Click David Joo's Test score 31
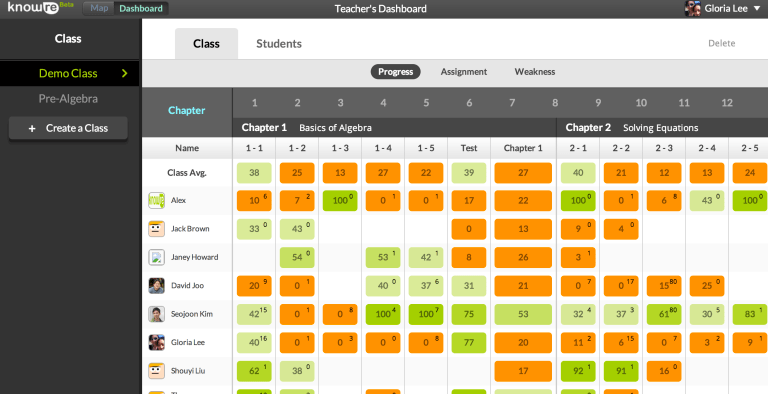The image size is (768, 394). click(x=469, y=286)
